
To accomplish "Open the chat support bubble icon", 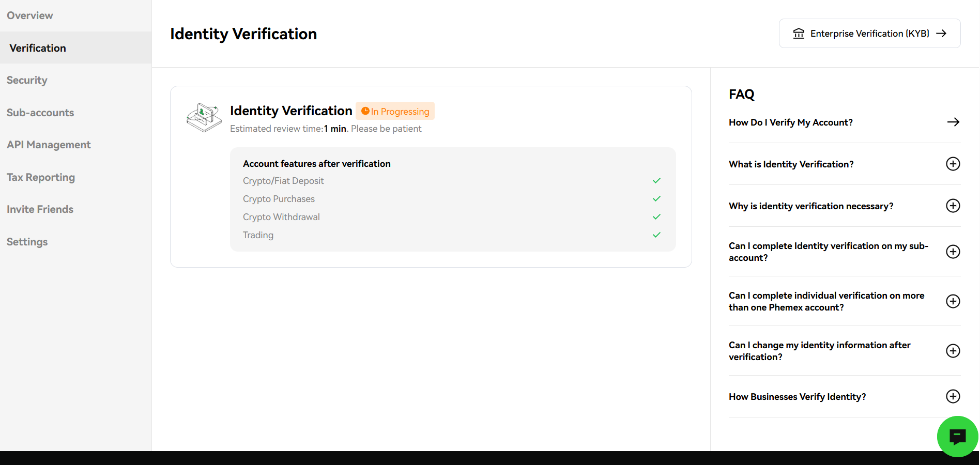I will point(957,437).
